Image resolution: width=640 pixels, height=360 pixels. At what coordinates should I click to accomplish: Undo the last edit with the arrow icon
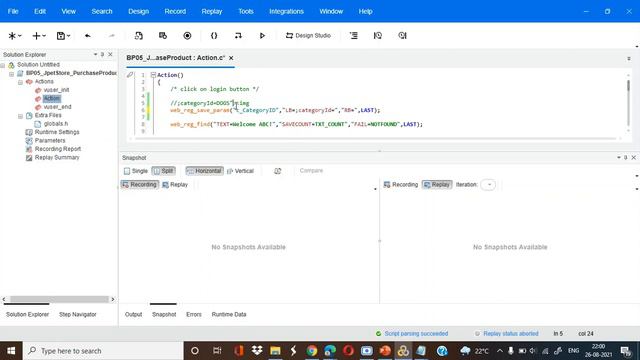click(x=87, y=36)
